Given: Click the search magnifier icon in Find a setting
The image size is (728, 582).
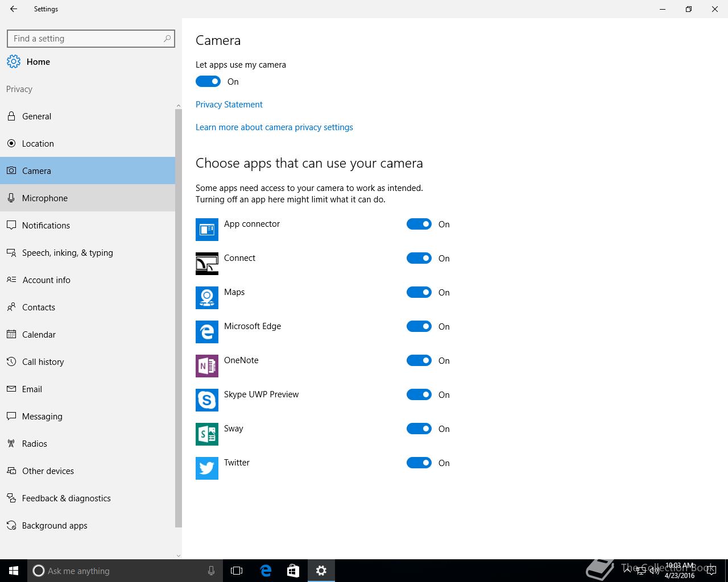Looking at the screenshot, I should pyautogui.click(x=167, y=39).
